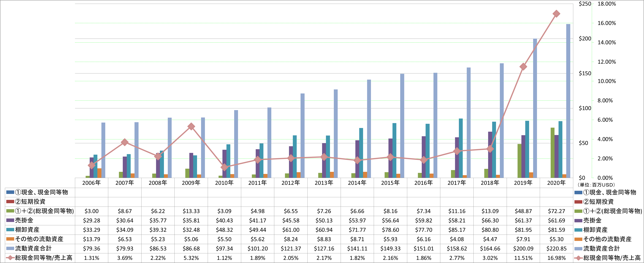The image size is (644, 263).
Task: Select the 2020年 total current assets $220.85 cell
Action: [556, 249]
